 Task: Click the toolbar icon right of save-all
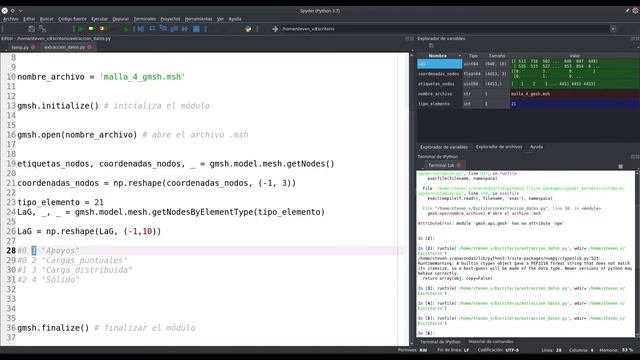click(42, 29)
